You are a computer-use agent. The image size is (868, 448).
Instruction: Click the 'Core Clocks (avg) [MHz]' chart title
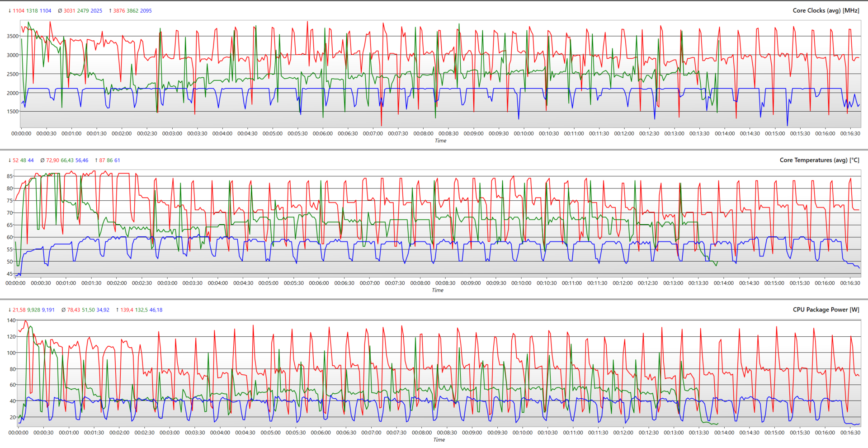(x=826, y=10)
